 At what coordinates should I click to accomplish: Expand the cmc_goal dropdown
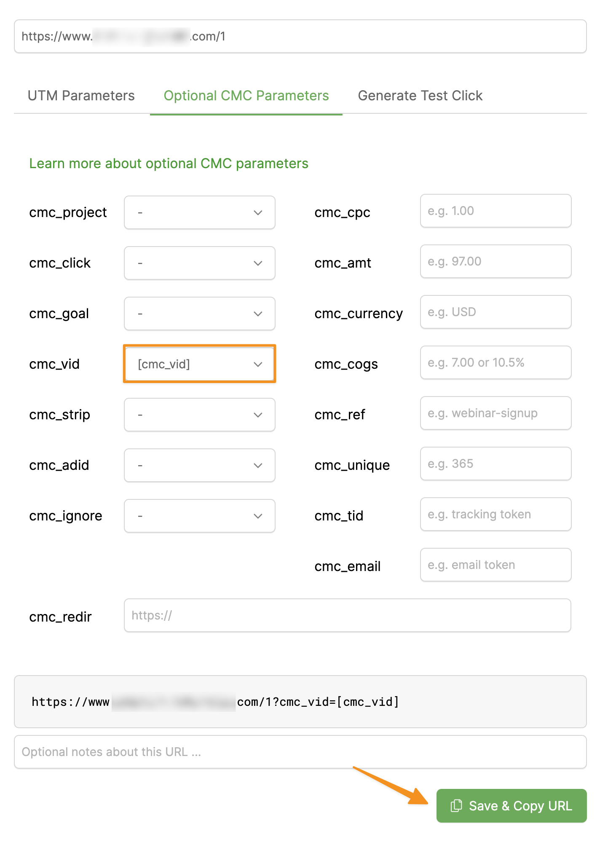(199, 314)
